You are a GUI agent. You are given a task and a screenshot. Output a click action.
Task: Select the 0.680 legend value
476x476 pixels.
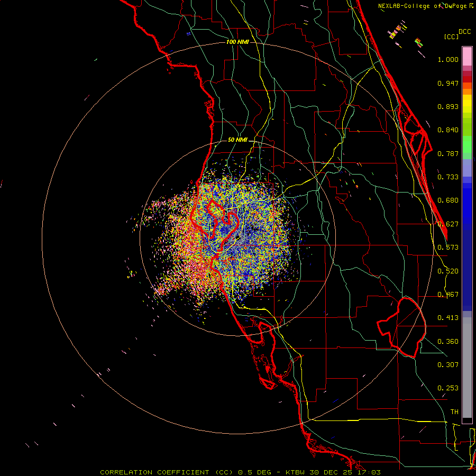pyautogui.click(x=448, y=200)
